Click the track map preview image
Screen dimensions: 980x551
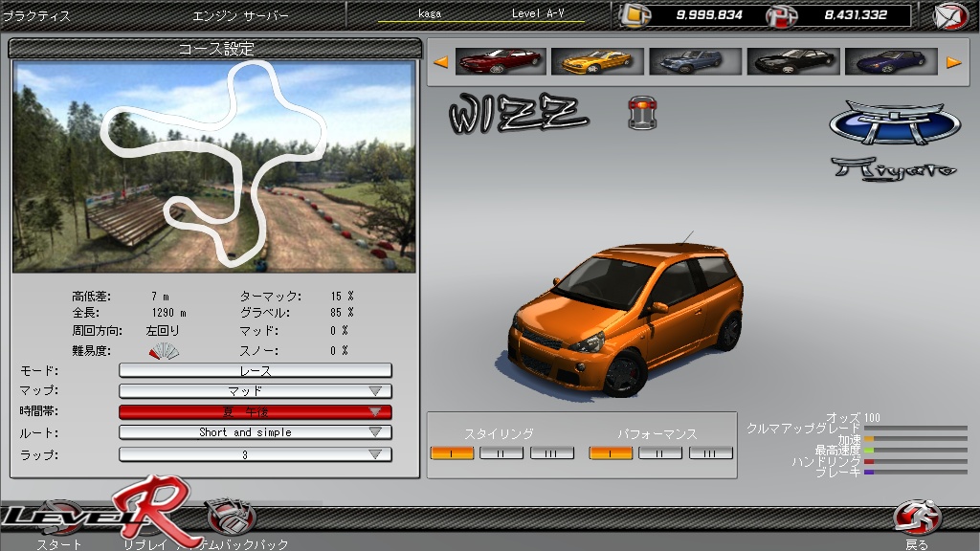coord(214,166)
